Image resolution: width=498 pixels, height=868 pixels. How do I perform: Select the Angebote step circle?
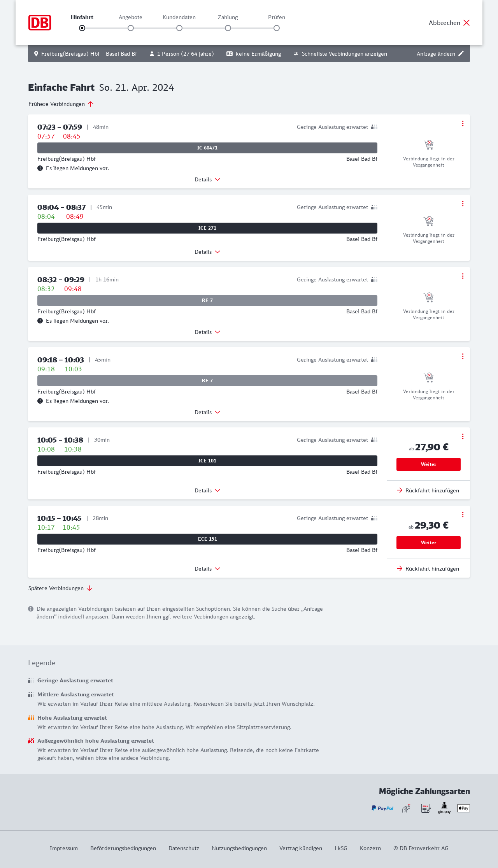[131, 28]
